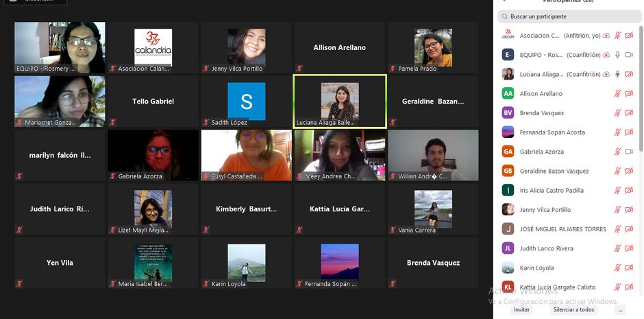Select Yen Vila video tile
Viewport: 644px width, 319px height.
tap(60, 263)
